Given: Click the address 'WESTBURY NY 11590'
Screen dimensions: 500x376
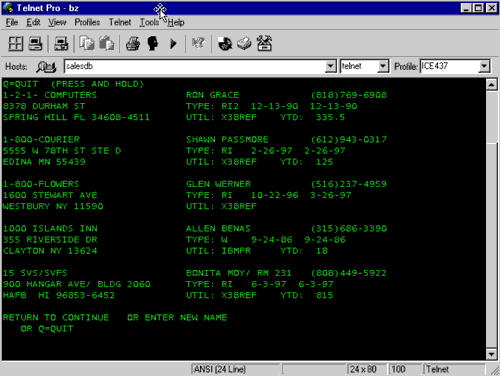Looking at the screenshot, I should point(53,206).
